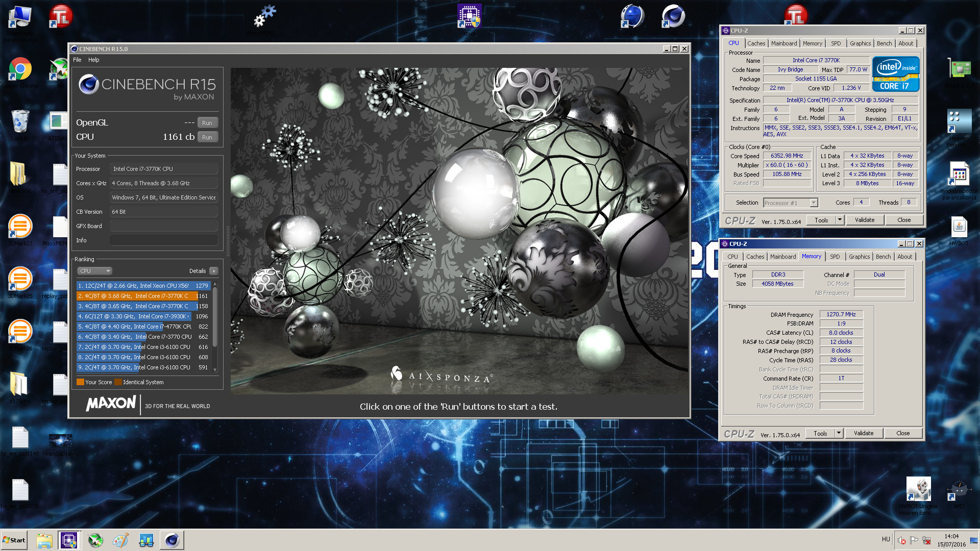Click the Core Speed 6352.98 MHz value

point(787,156)
